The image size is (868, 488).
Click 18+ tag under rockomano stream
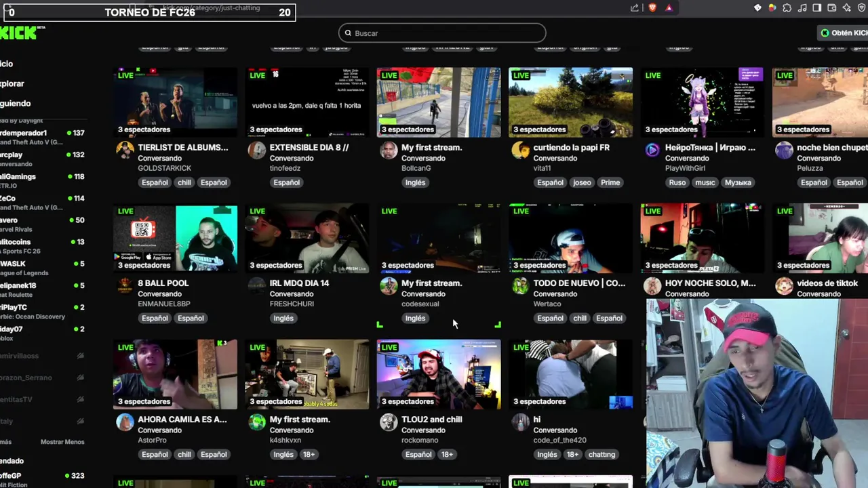point(447,454)
